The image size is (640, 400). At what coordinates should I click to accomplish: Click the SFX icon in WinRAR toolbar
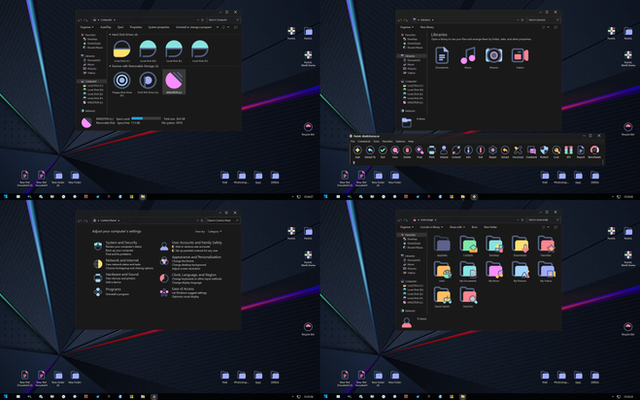569,150
